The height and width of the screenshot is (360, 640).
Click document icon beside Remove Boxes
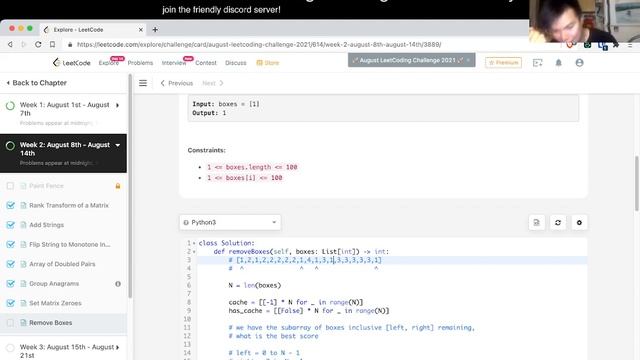click(x=23, y=323)
